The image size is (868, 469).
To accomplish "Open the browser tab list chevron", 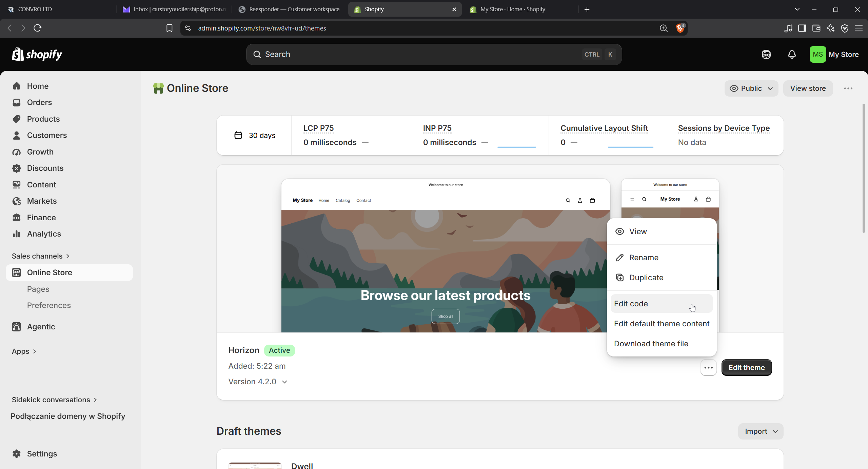I will [797, 9].
